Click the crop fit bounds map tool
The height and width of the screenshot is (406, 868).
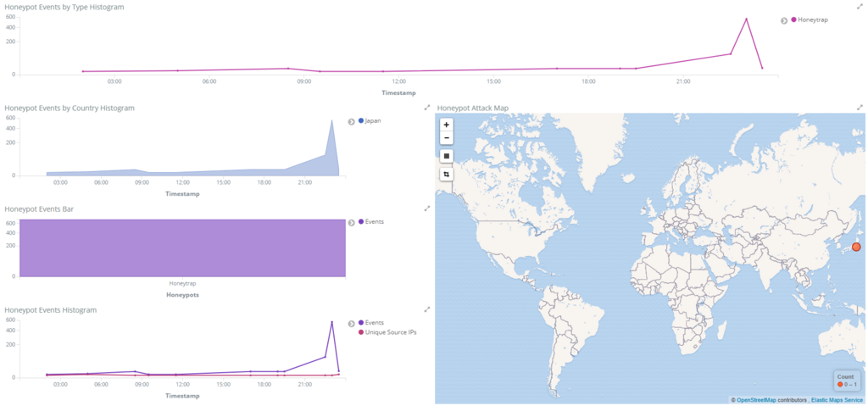pyautogui.click(x=446, y=175)
